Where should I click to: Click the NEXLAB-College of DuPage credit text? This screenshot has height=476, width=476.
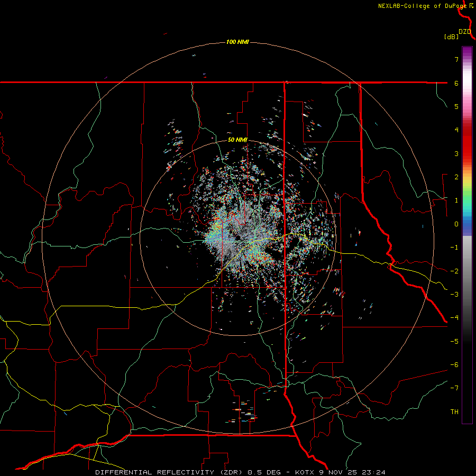(423, 6)
